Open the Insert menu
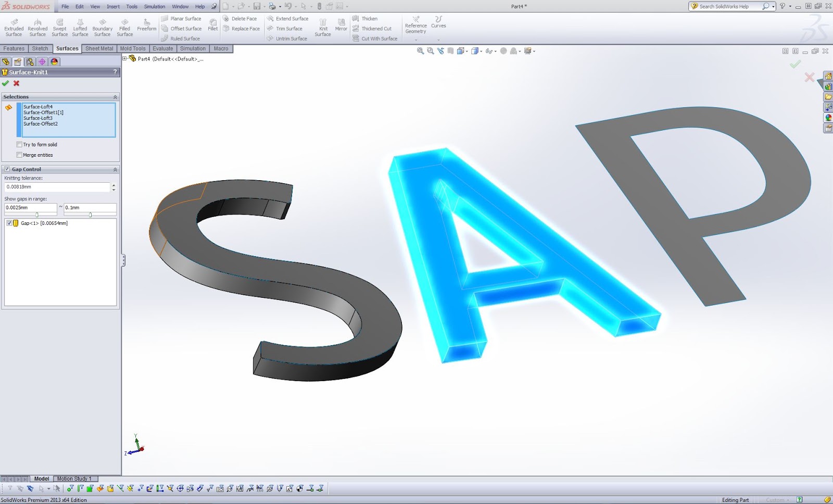Screen dimensions: 833x504 [x=113, y=7]
